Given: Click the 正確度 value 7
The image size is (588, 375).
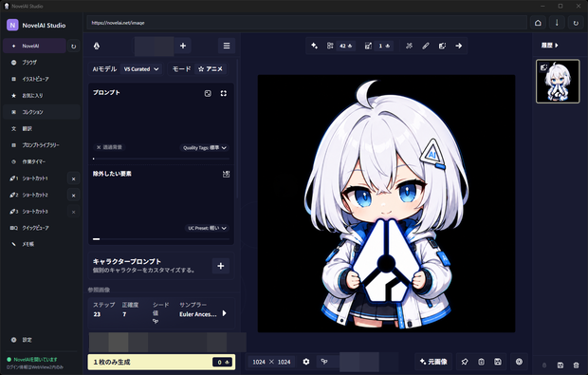Looking at the screenshot, I should 124,314.
